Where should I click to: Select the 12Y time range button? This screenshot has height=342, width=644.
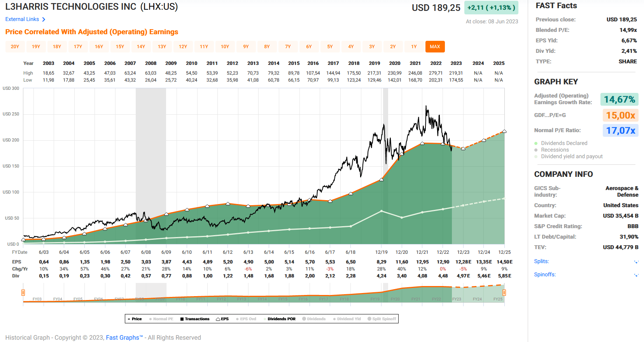point(183,47)
